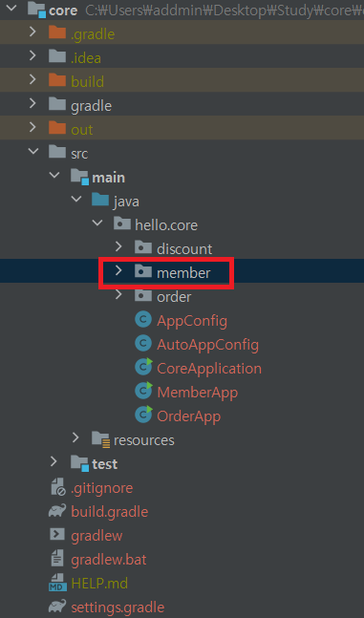Click the orange .gradle folder icon
This screenshot has width=364, height=618.
pos(57,32)
